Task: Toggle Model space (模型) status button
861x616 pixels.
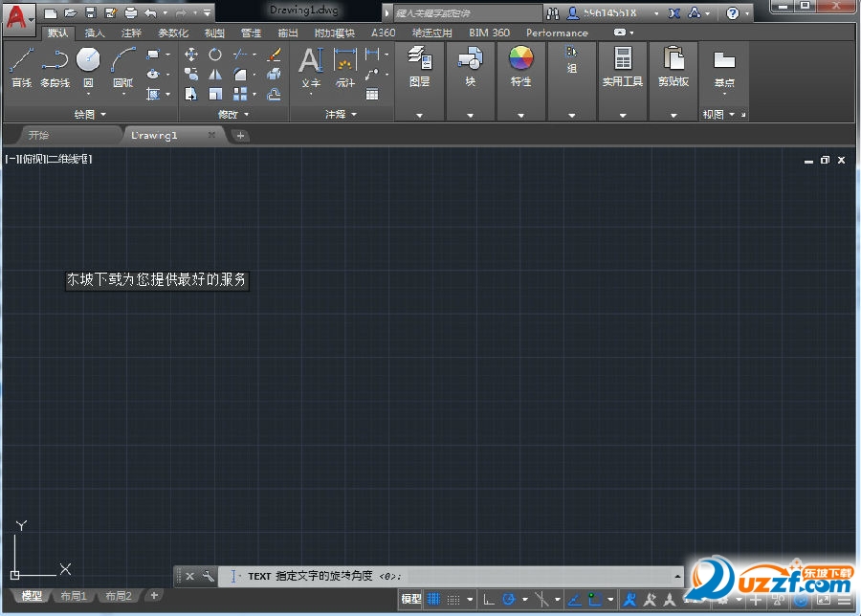Action: pyautogui.click(x=411, y=599)
